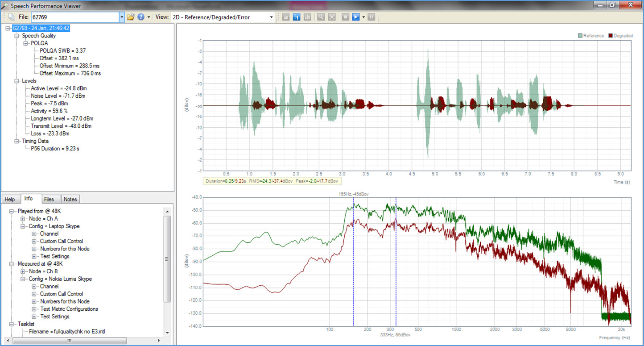This screenshot has width=644, height=346.
Task: Switch to the Files tab
Action: pos(50,199)
